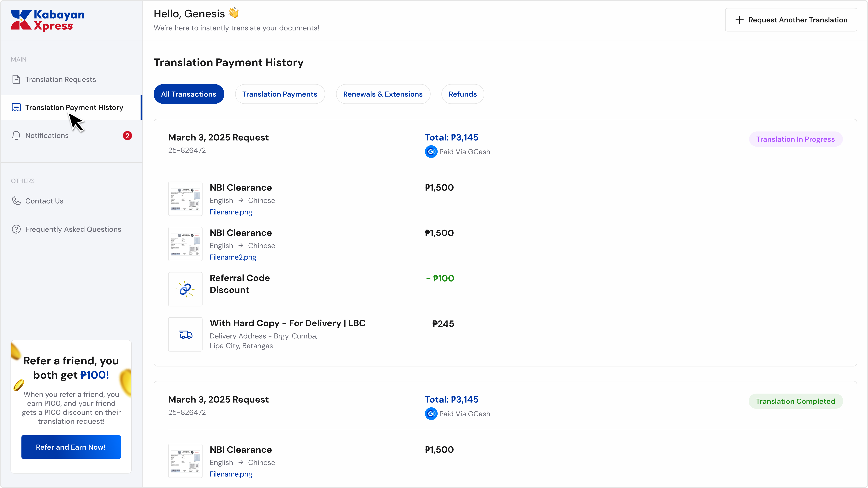Open Translation Payment History in sidebar

[74, 108]
